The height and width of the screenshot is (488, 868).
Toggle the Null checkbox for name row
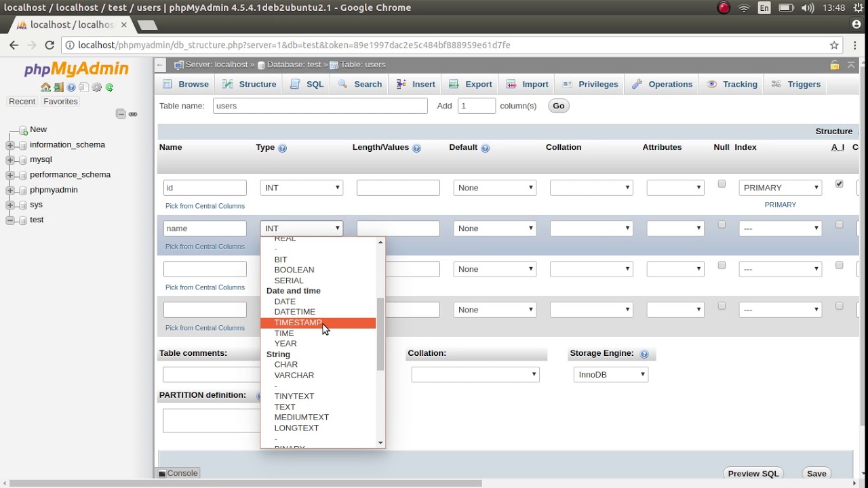(x=722, y=224)
